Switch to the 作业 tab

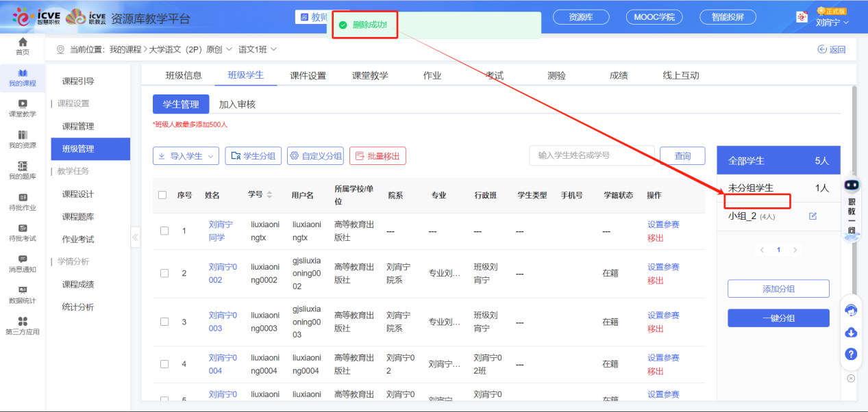432,75
